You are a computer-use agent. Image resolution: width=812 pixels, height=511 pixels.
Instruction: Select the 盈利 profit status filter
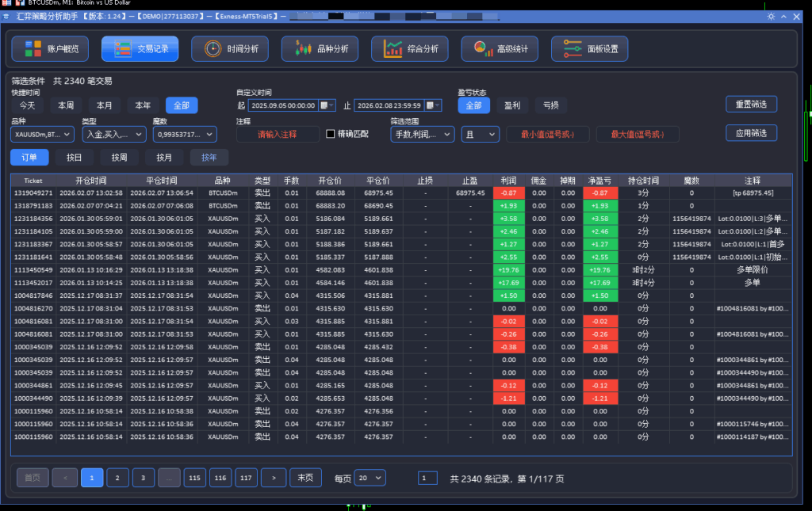[x=512, y=105]
